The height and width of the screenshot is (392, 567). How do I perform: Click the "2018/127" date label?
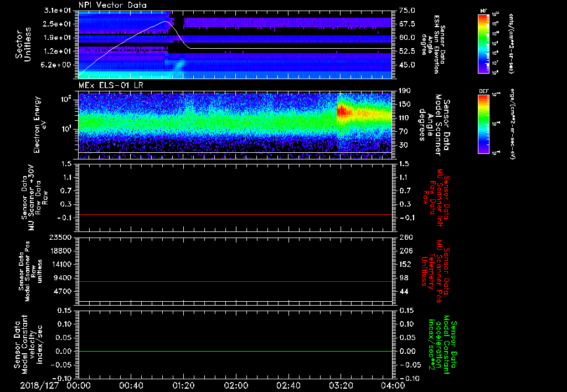39,385
